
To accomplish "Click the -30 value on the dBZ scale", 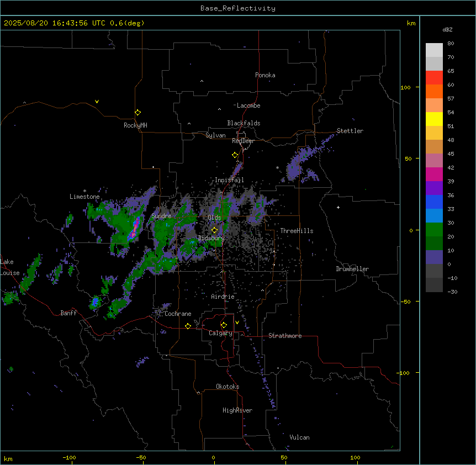I will point(452,292).
